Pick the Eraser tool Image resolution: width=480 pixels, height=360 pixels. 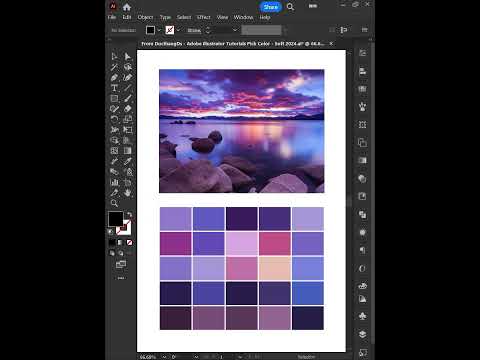tap(127, 109)
